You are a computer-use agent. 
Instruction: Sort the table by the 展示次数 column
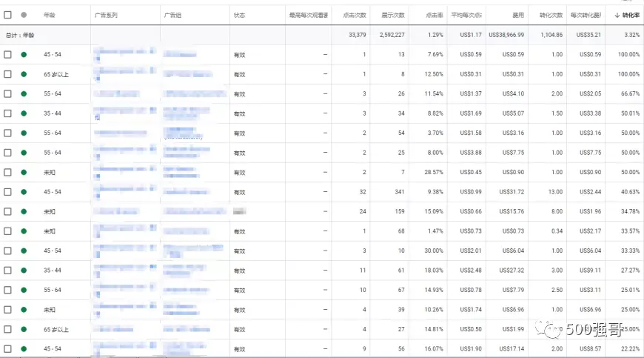click(x=393, y=16)
